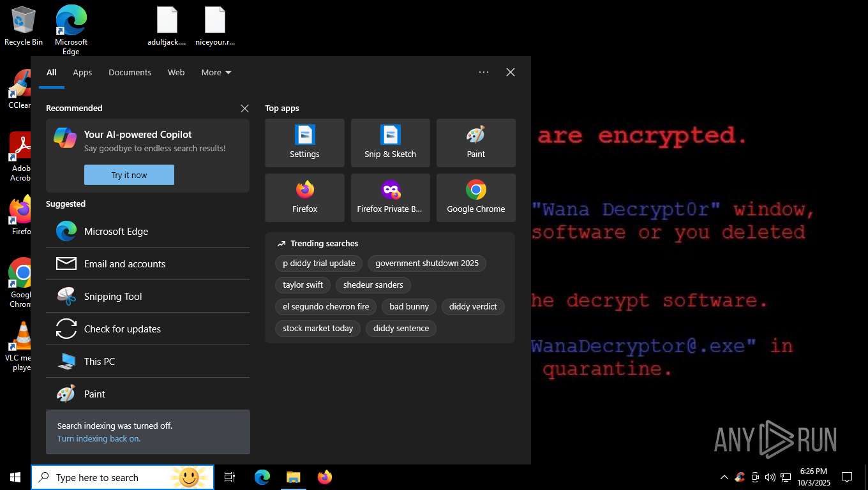Launch Paint from Top apps tiles

point(475,143)
